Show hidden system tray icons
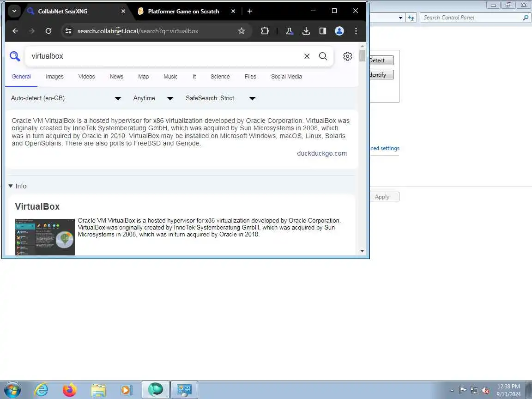The height and width of the screenshot is (399, 532). coord(452,390)
